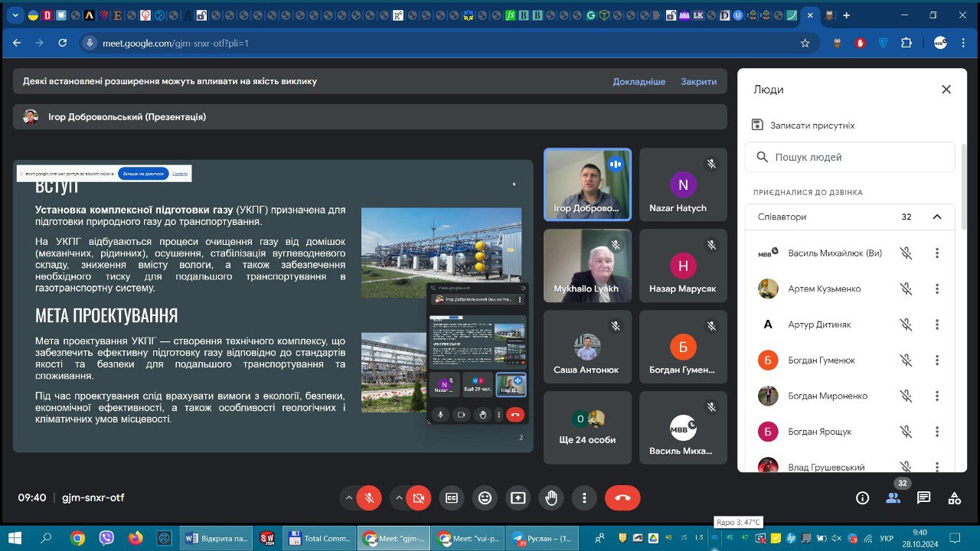Click the Докладніше link
This screenshot has width=980, height=551.
click(639, 82)
